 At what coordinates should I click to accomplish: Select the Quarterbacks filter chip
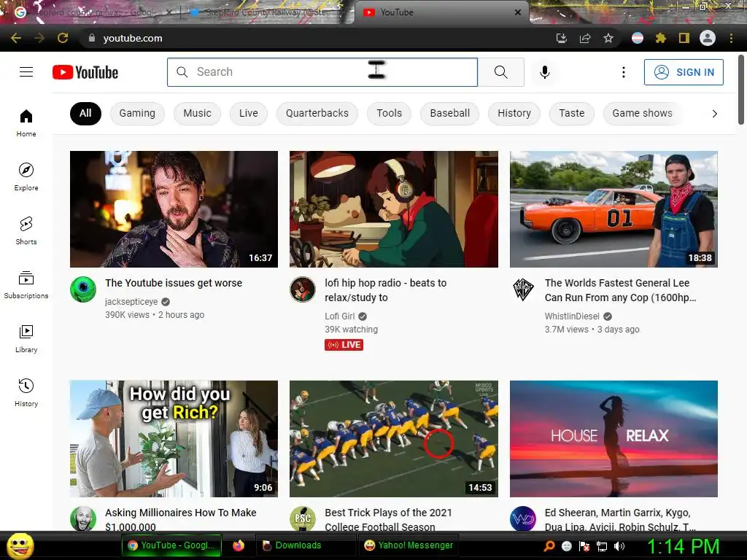[317, 113]
